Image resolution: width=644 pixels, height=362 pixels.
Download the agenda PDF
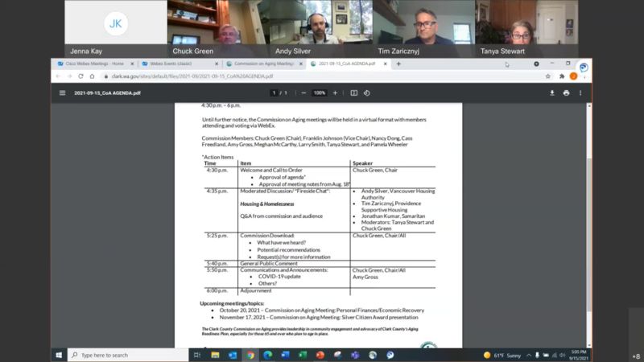click(x=552, y=93)
